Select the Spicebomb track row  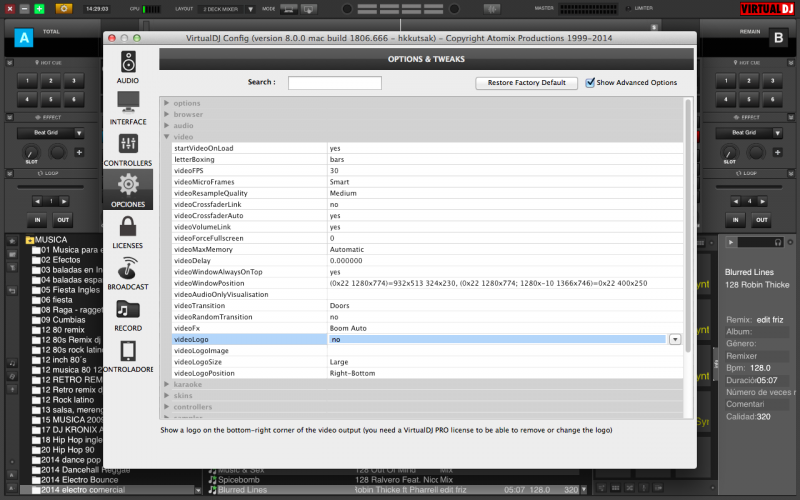[398, 480]
